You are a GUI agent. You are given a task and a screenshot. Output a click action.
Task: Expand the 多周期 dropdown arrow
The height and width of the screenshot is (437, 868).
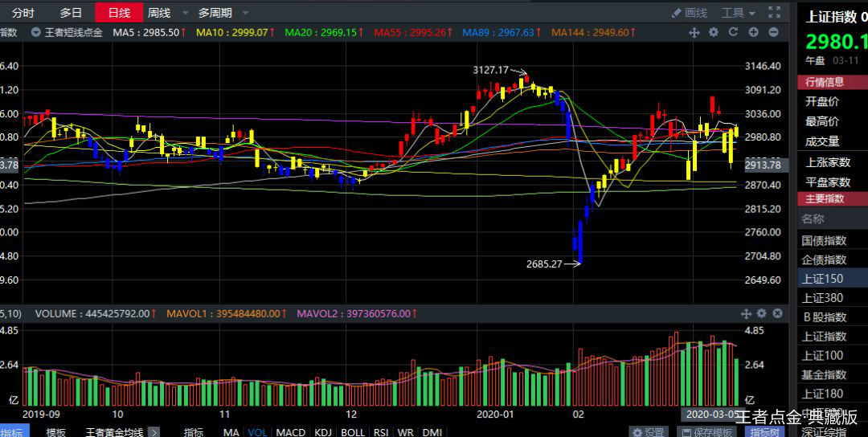(x=245, y=13)
